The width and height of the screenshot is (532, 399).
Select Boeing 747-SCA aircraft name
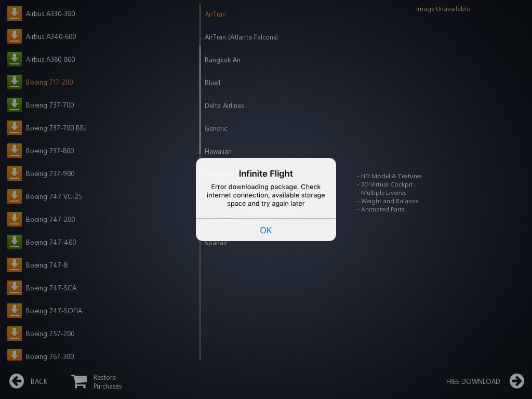(x=51, y=288)
